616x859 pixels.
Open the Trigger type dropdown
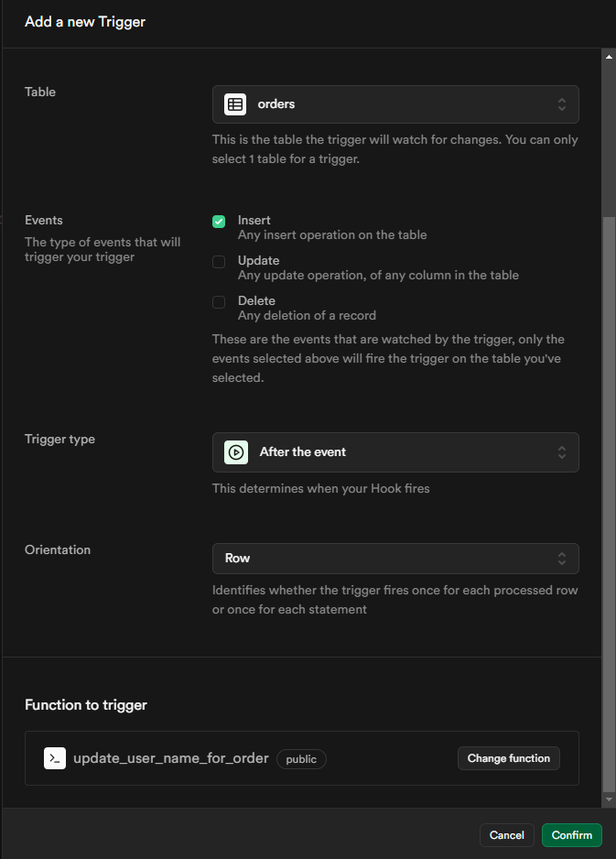click(395, 451)
